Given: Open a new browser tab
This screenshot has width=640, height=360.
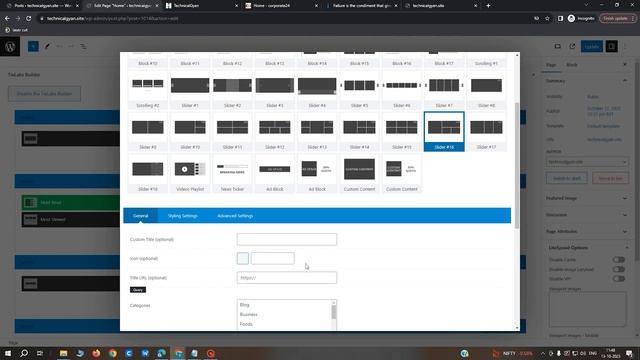Looking at the screenshot, I should [488, 6].
